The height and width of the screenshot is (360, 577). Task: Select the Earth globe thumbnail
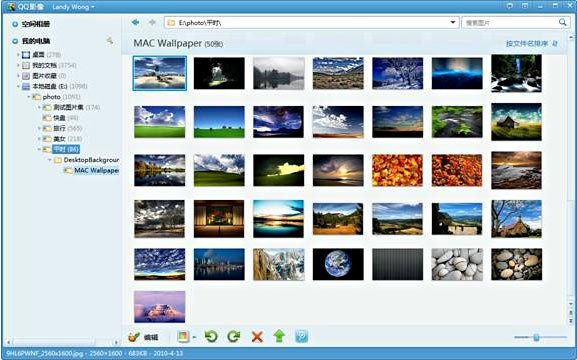tap(338, 264)
